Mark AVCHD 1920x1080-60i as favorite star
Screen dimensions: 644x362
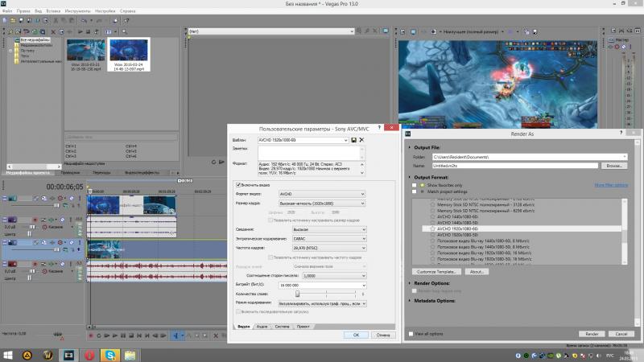[x=432, y=228]
